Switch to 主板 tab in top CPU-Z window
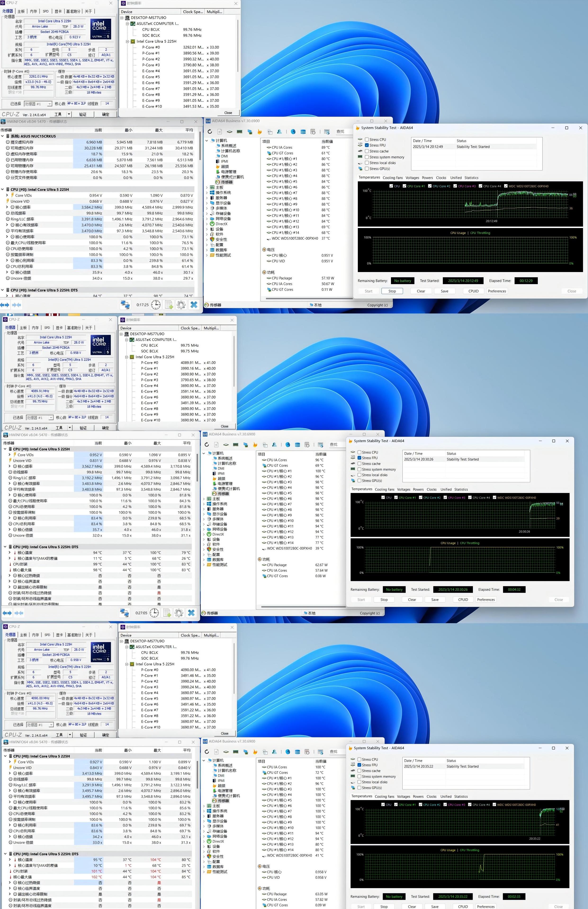 (21, 11)
